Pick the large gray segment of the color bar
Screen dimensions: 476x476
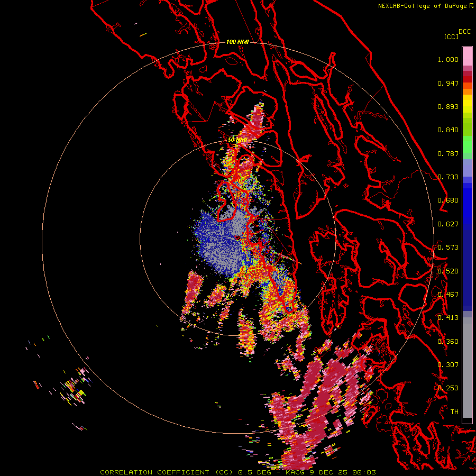467,368
